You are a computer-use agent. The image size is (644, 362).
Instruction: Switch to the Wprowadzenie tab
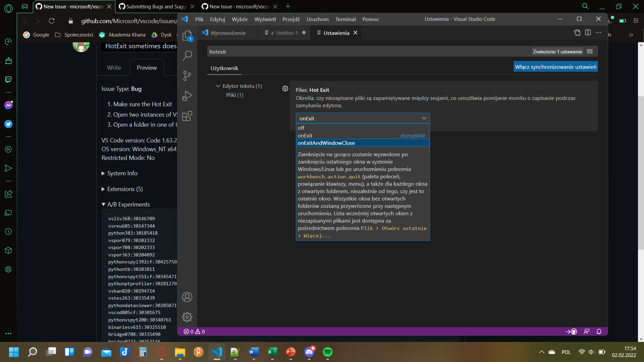pyautogui.click(x=228, y=33)
